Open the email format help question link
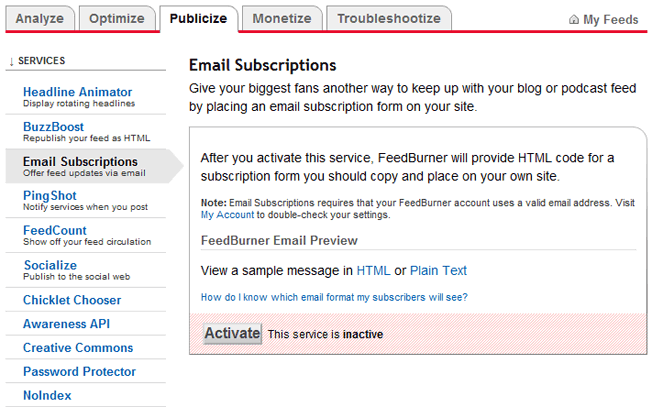The width and height of the screenshot is (652, 407). [334, 297]
